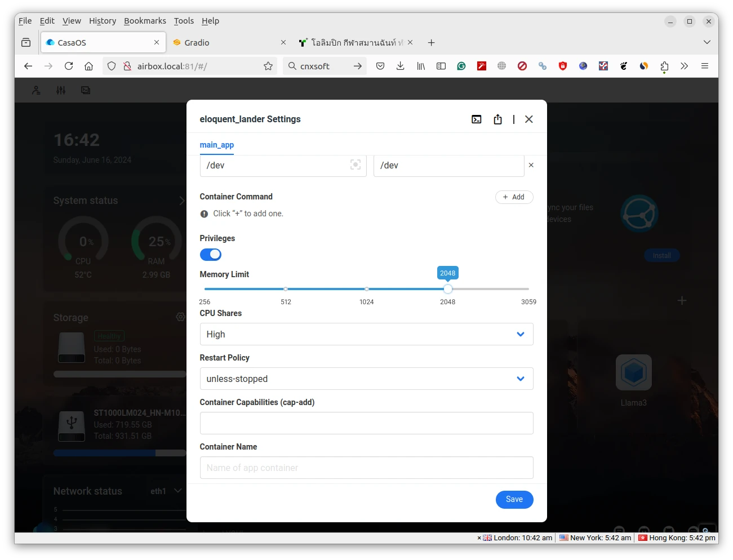
Task: Click Add button for Container Command
Action: coord(514,197)
